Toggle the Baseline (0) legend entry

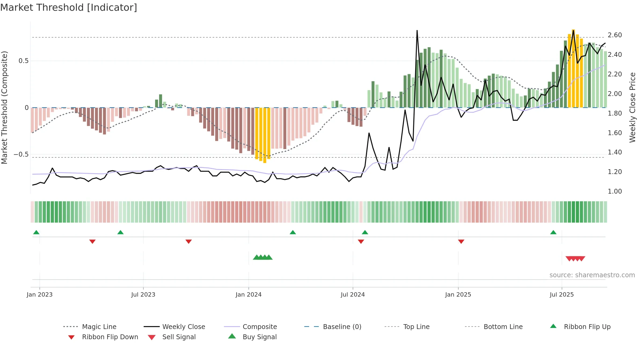333,327
